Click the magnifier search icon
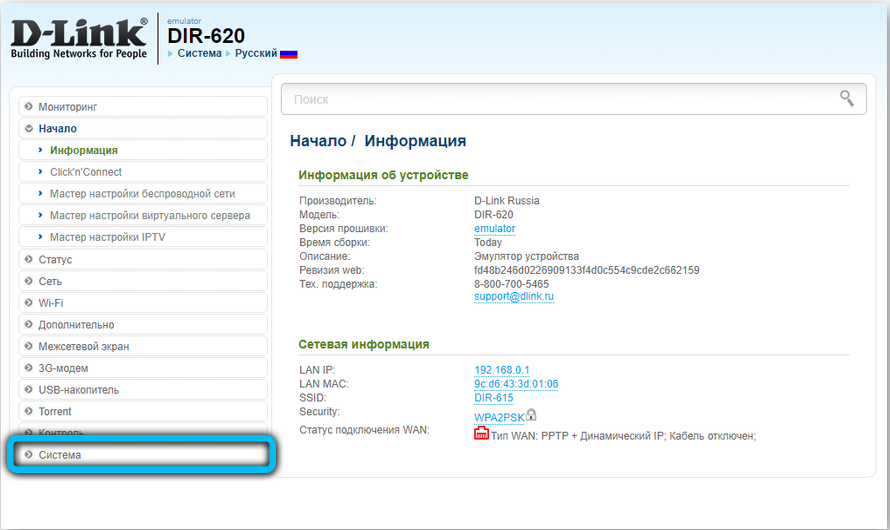The image size is (890, 530). 846,98
